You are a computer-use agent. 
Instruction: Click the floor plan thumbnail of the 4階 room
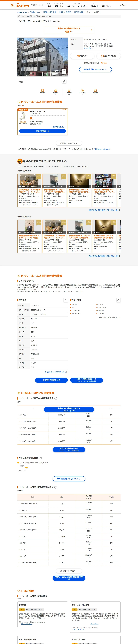coord(23,116)
